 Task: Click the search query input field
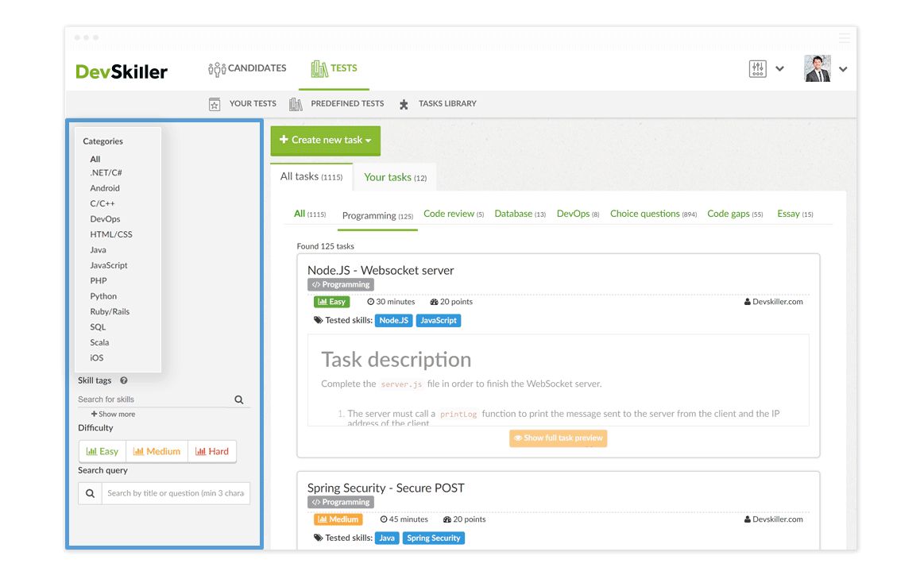[176, 492]
